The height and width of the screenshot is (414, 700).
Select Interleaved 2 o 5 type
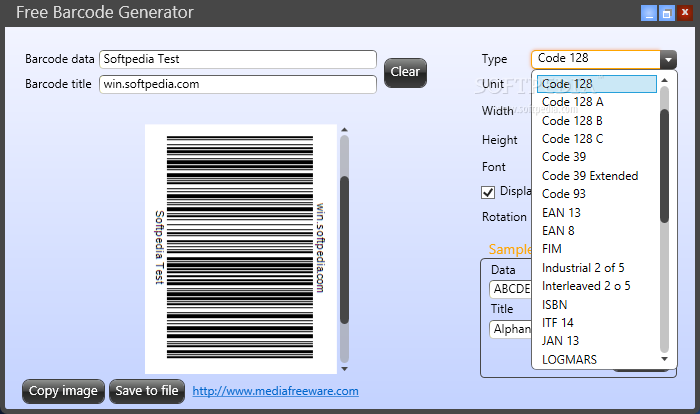point(597,286)
